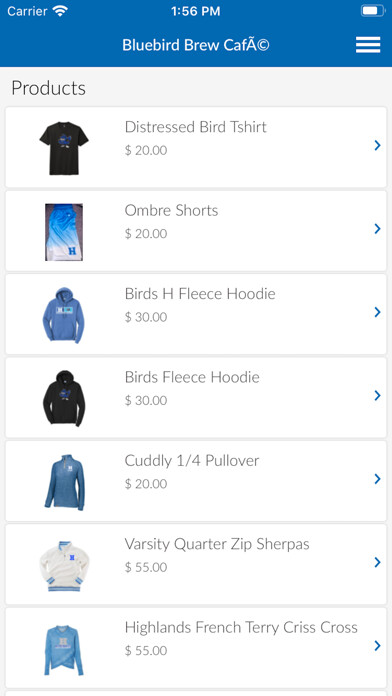
Task: Open the Birds Fleece Hoodie arrow
Action: [x=377, y=395]
